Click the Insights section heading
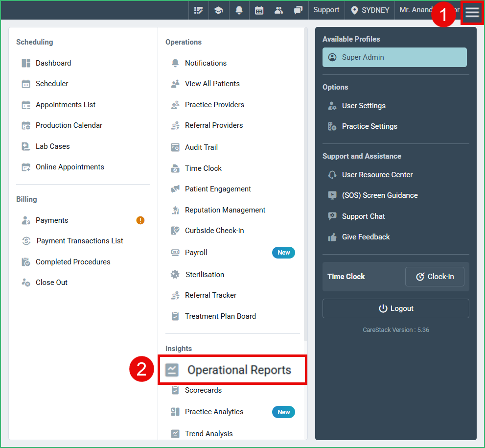Screen dimensions: 485x448 pyautogui.click(x=179, y=349)
